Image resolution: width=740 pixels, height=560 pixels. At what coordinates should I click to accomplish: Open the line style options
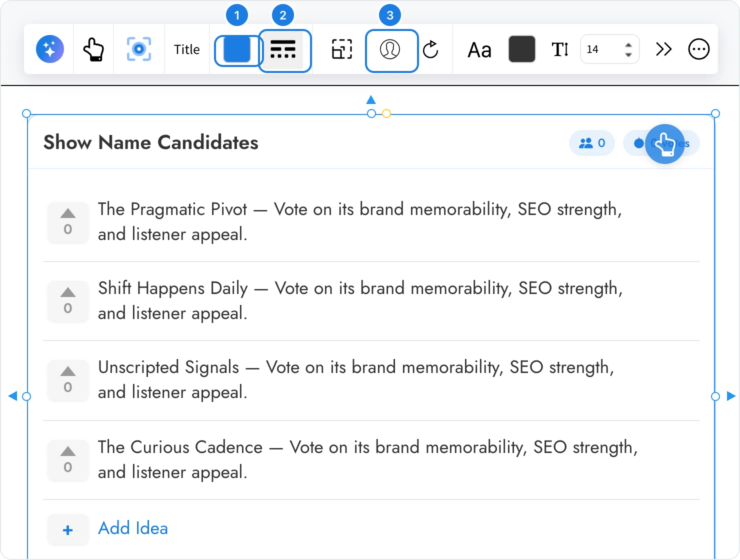pyautogui.click(x=283, y=49)
